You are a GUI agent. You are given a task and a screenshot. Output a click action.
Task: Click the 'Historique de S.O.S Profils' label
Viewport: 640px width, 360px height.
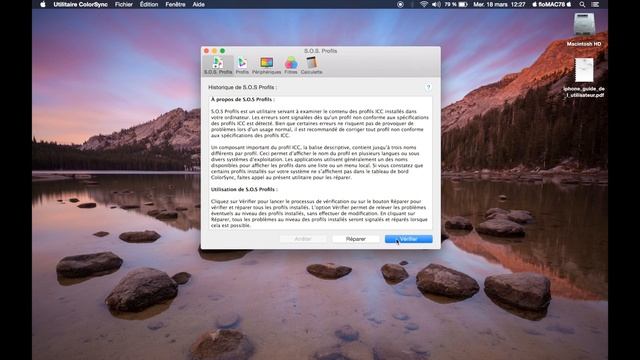pyautogui.click(x=242, y=87)
